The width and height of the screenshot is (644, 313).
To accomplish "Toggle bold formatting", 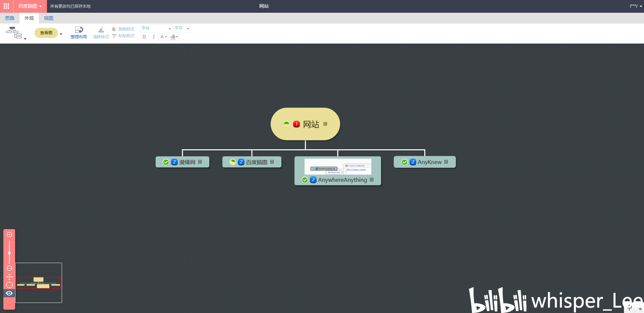I will pos(144,37).
